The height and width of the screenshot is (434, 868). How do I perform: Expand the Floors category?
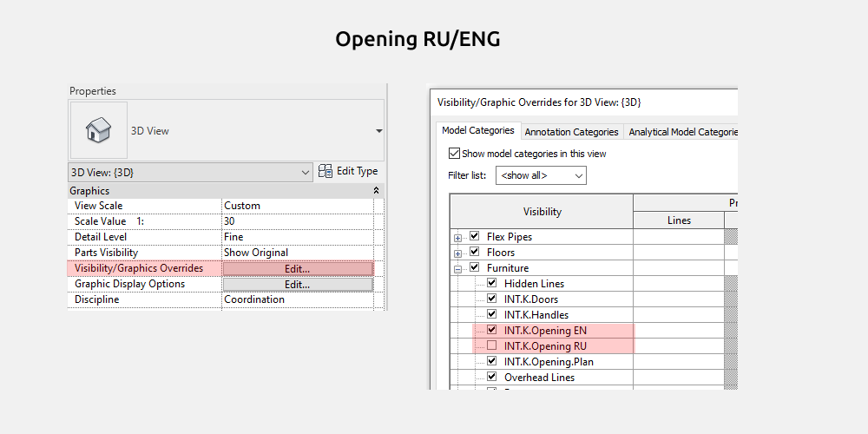457,253
